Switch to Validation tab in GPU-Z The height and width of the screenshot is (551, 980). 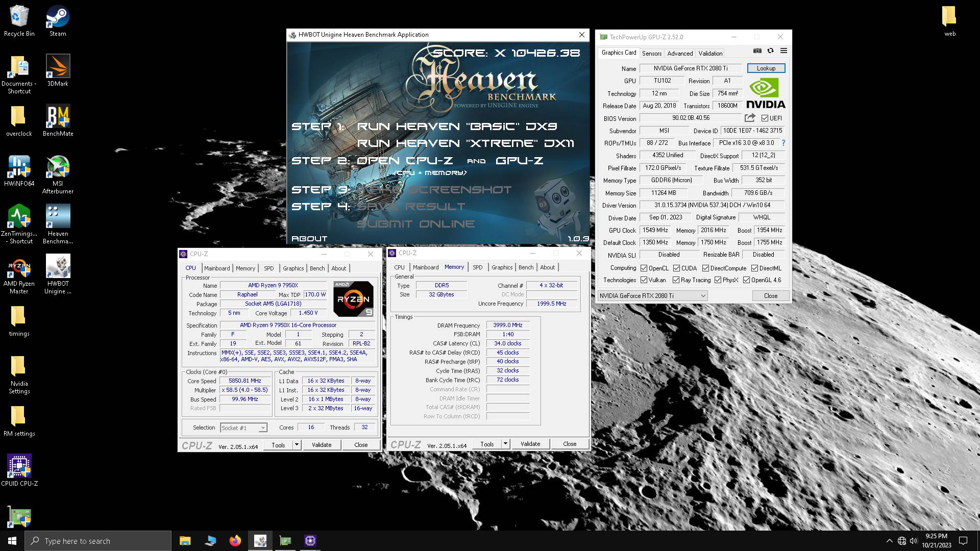[x=710, y=54]
